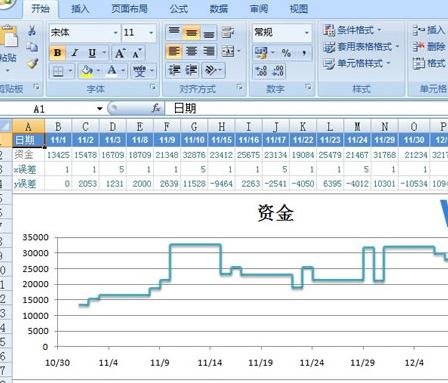The image size is (448, 383).
Task: Apply comma thousands separator style
Action: (304, 53)
